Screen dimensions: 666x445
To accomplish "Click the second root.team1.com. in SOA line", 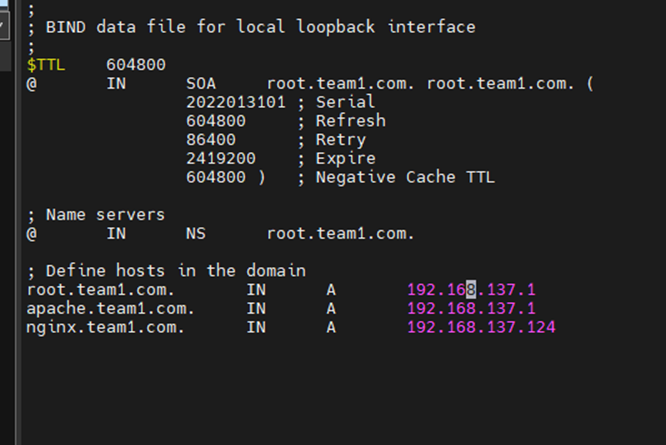I will coord(500,84).
